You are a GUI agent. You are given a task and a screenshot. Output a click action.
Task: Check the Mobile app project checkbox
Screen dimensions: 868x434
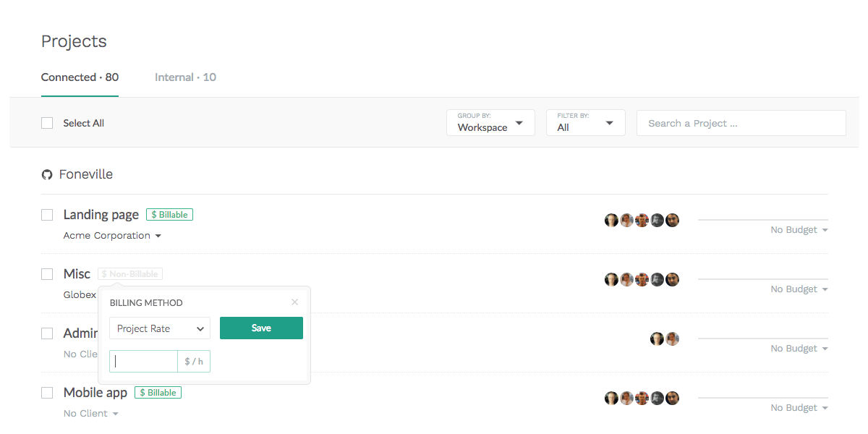click(47, 393)
